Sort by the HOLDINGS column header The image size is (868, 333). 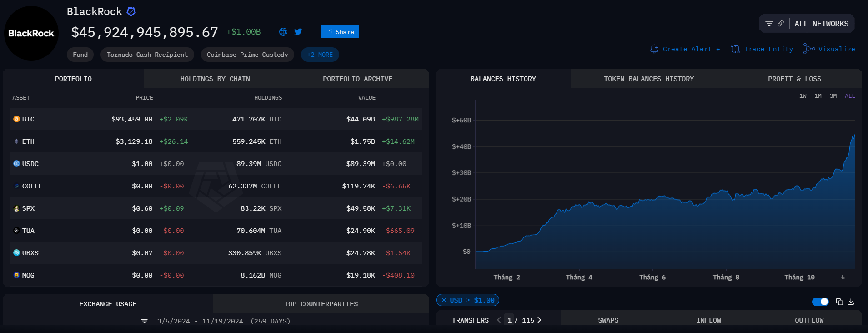point(268,98)
